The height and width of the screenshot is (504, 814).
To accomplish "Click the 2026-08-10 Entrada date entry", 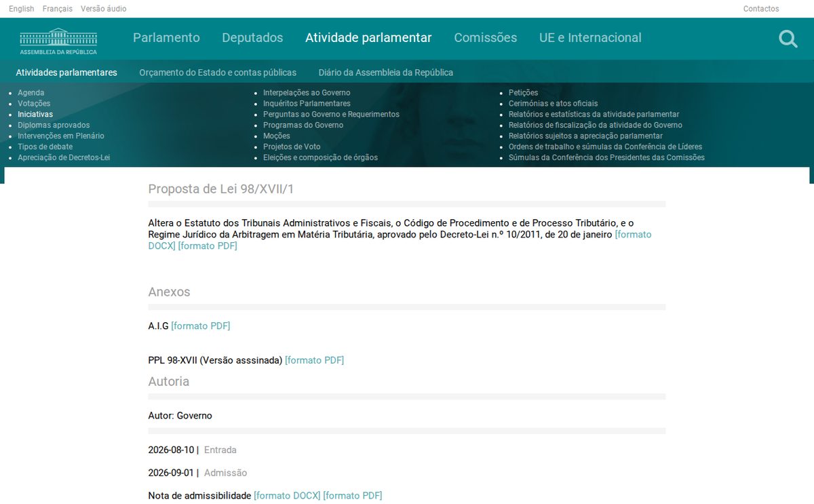I will (193, 450).
